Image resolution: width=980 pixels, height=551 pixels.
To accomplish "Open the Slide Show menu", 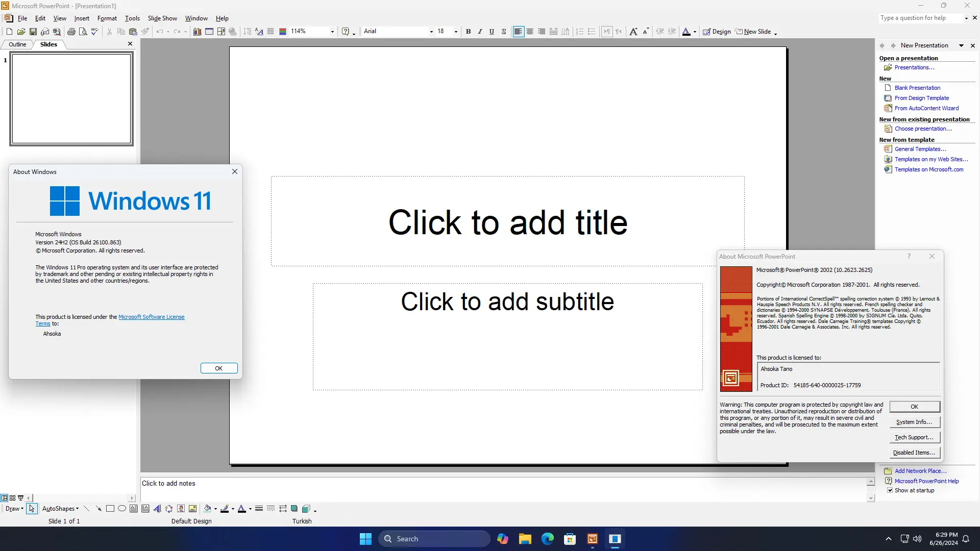I will pos(162,18).
